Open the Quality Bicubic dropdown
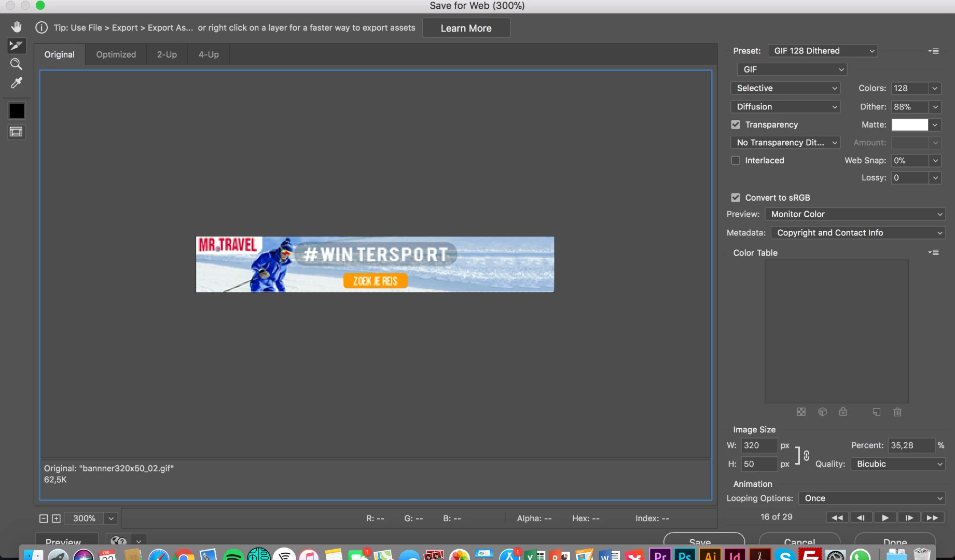Viewport: 955px width, 560px height. tap(898, 464)
